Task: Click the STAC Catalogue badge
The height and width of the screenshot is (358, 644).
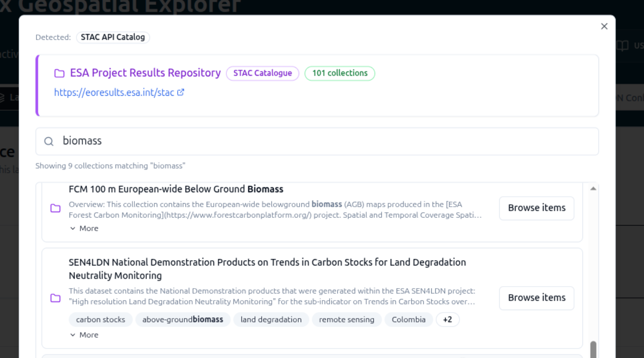Action: 262,73
